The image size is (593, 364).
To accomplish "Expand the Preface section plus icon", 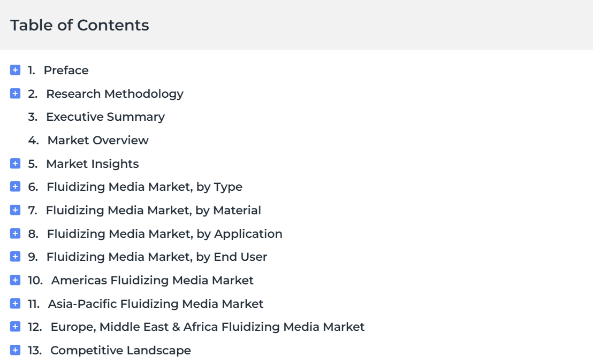I will tap(15, 70).
